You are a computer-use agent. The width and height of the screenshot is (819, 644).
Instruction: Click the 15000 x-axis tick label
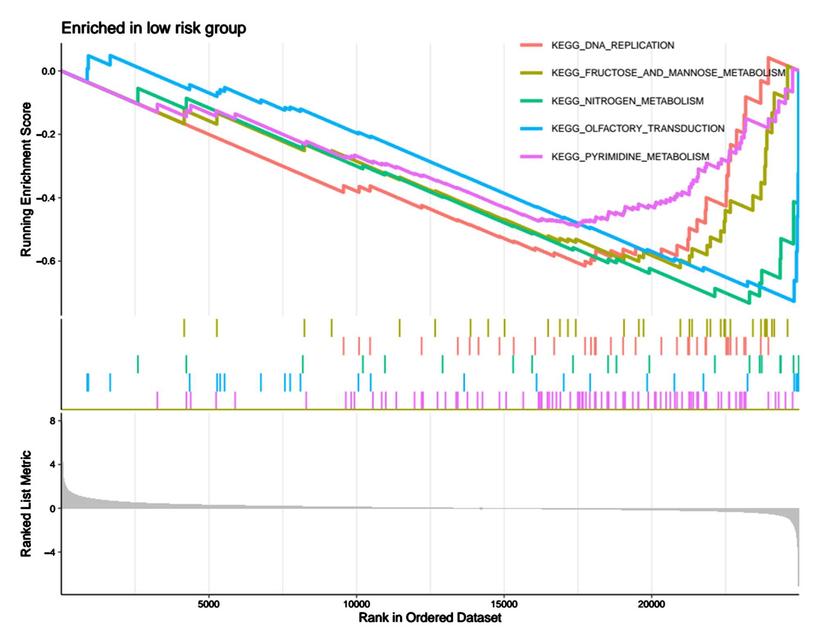pos(504,604)
